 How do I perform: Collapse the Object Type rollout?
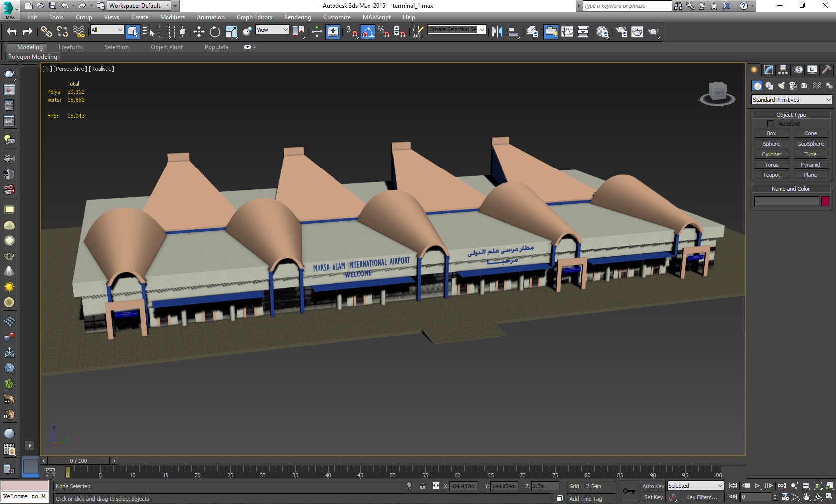[x=791, y=115]
